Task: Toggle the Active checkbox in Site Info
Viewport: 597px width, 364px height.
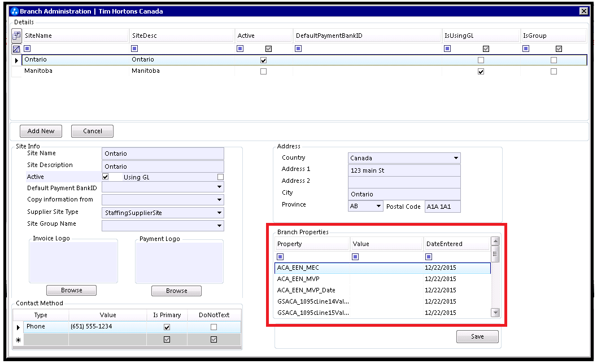Action: click(x=106, y=177)
